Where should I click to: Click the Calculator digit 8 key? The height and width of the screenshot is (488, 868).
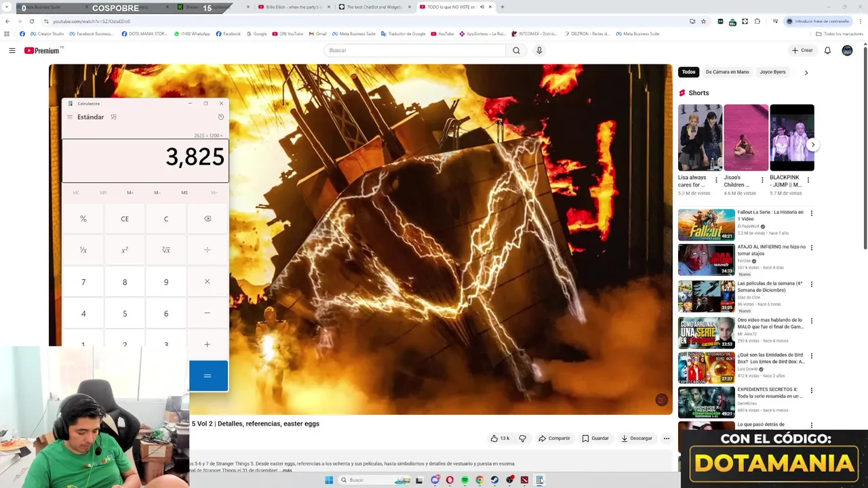coord(125,282)
